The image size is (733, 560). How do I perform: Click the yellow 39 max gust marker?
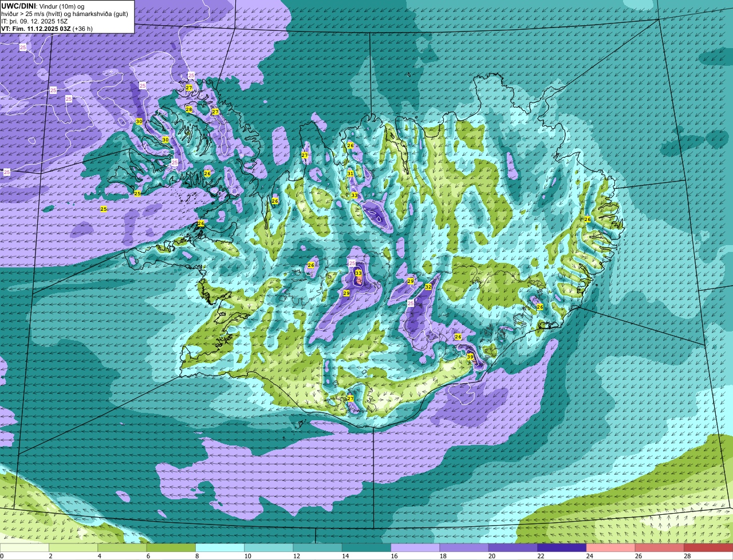tap(470, 357)
